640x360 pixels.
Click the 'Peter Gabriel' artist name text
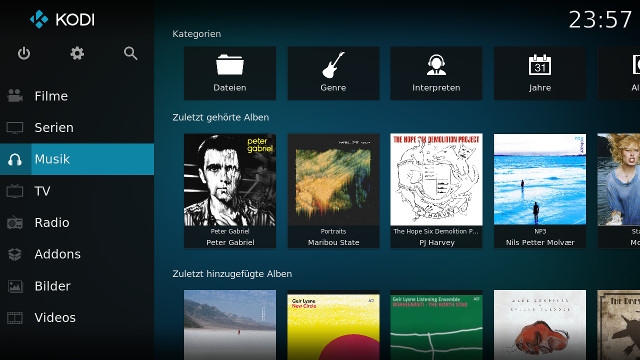230,242
